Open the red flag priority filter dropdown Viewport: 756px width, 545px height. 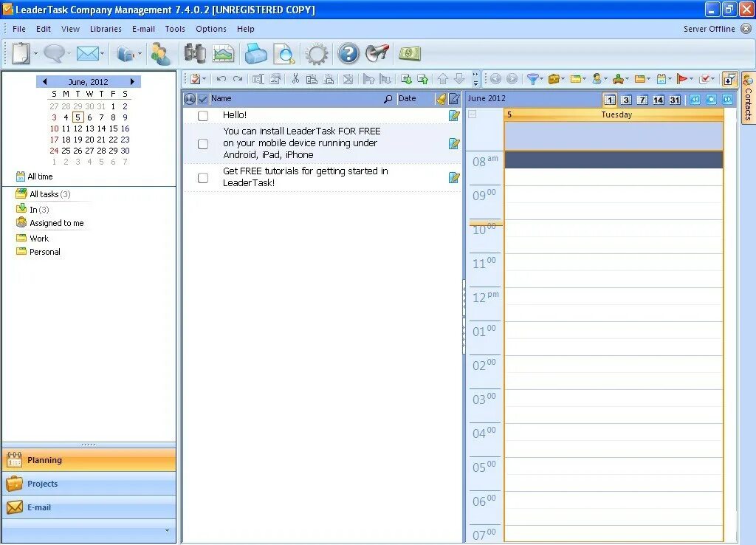pyautogui.click(x=684, y=79)
